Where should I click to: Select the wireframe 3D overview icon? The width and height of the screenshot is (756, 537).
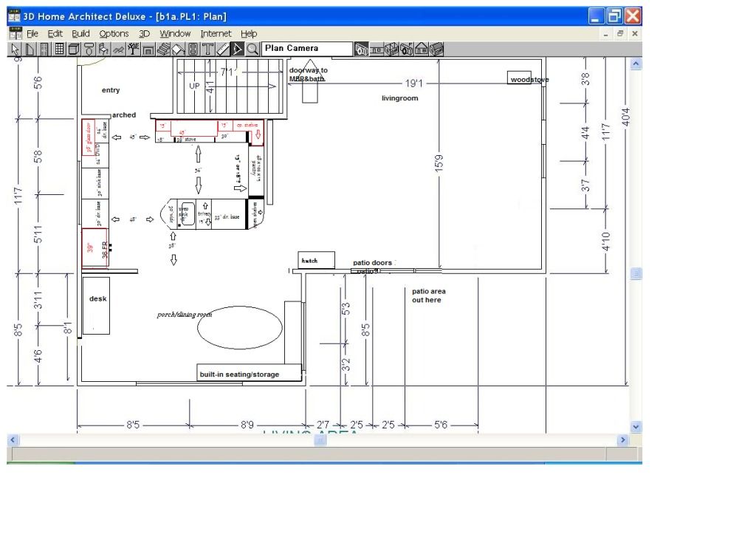[391, 49]
